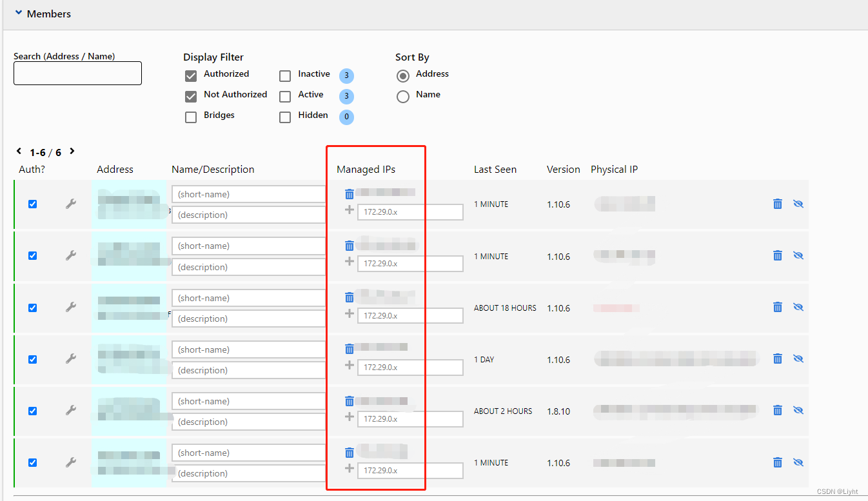Screen dimensions: 868x501
Task: Click the ABOUT 18 HOURS last seen text
Action: coord(505,308)
